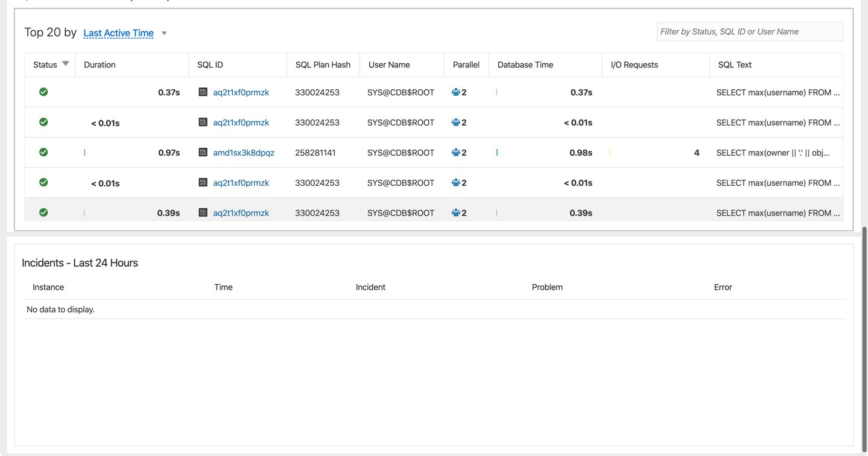Click the green check icon on amd1sx3k8dpqz row
Screen dimensions: 868x456
click(43, 152)
